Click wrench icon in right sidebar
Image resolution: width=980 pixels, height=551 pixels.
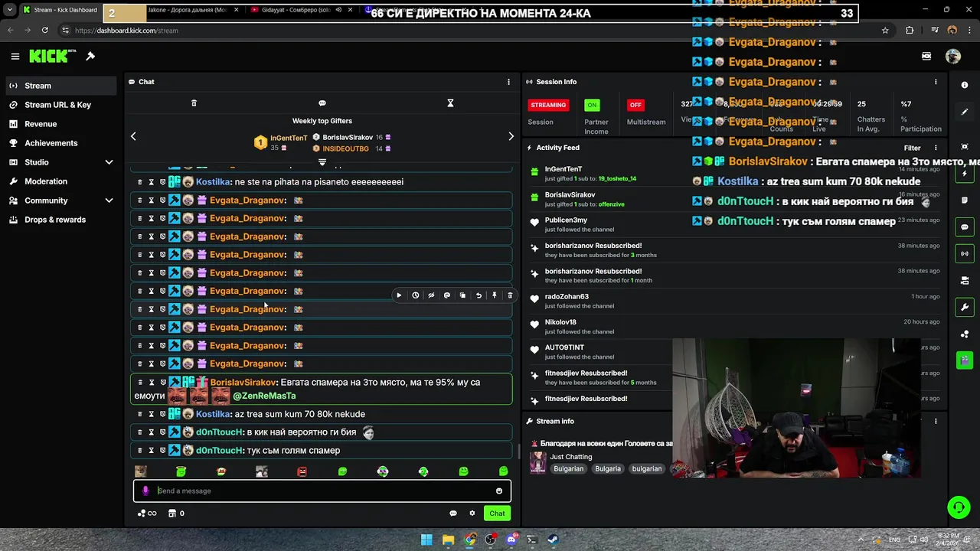(x=965, y=307)
